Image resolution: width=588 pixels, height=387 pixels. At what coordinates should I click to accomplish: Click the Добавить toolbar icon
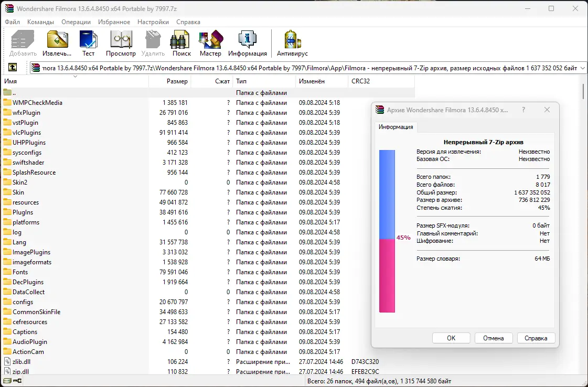23,40
